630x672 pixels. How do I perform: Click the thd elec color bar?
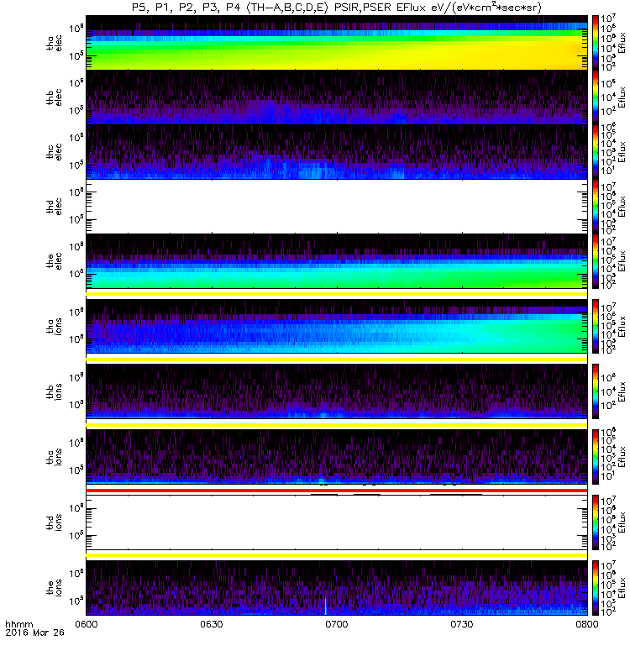coord(596,206)
